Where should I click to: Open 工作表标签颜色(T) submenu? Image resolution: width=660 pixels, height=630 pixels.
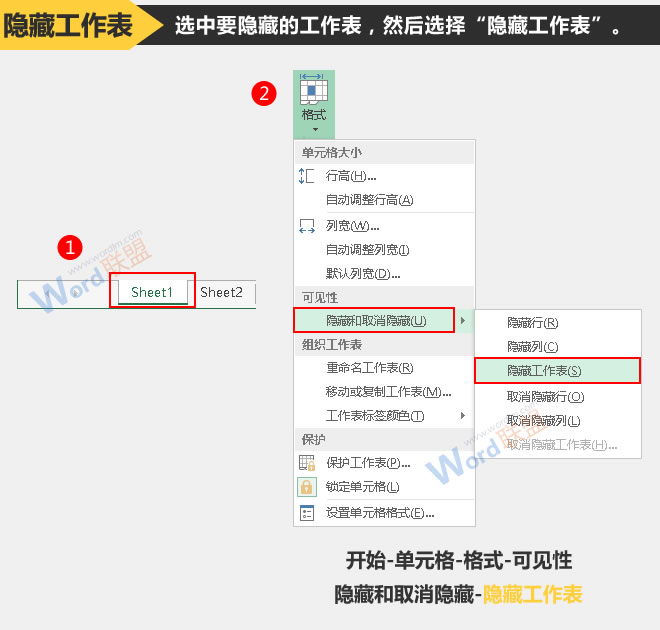pos(385,416)
